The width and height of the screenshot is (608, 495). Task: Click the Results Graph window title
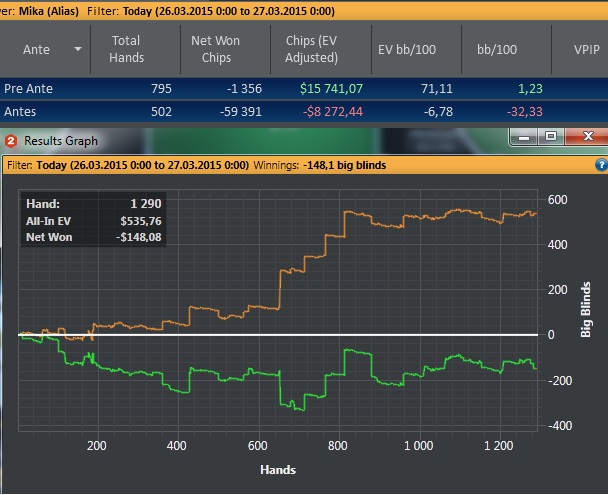point(61,141)
